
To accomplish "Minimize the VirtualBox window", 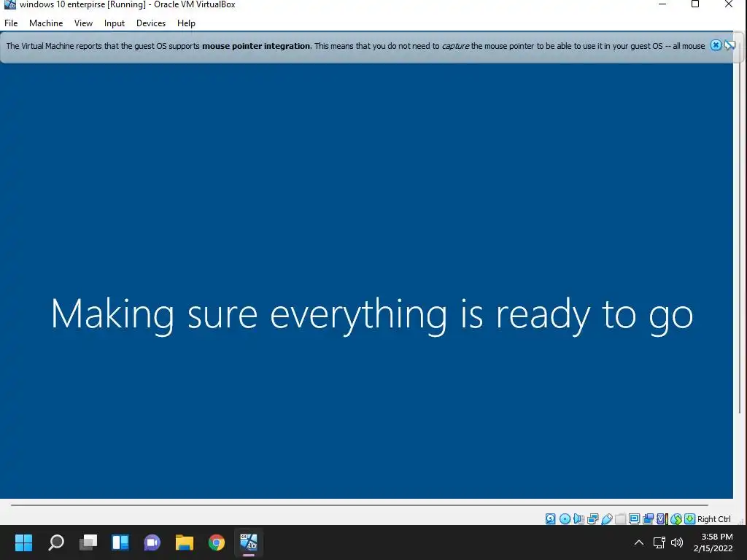I will click(x=662, y=5).
